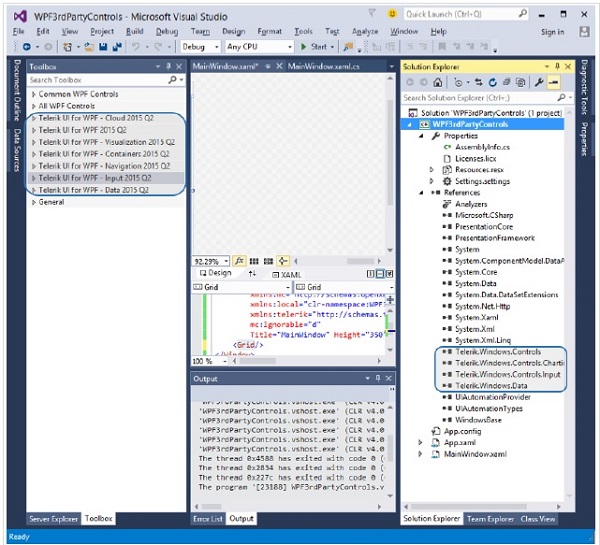Swap Design and XAML panes arrows icon
The width and height of the screenshot is (600, 545).
252,273
